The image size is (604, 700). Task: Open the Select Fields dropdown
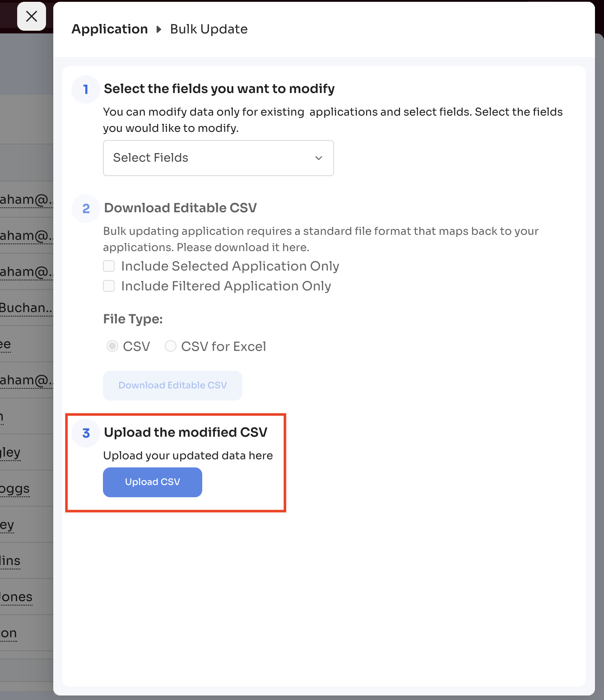click(218, 158)
